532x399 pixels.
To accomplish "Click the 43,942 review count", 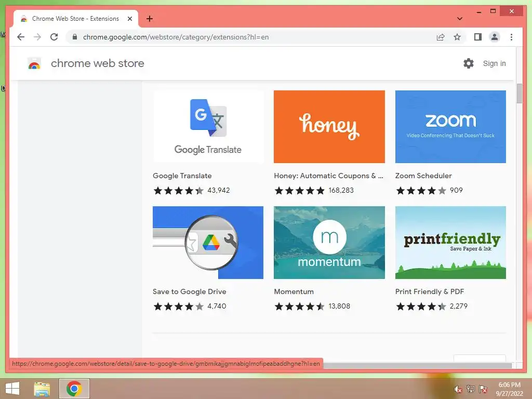I will [219, 190].
